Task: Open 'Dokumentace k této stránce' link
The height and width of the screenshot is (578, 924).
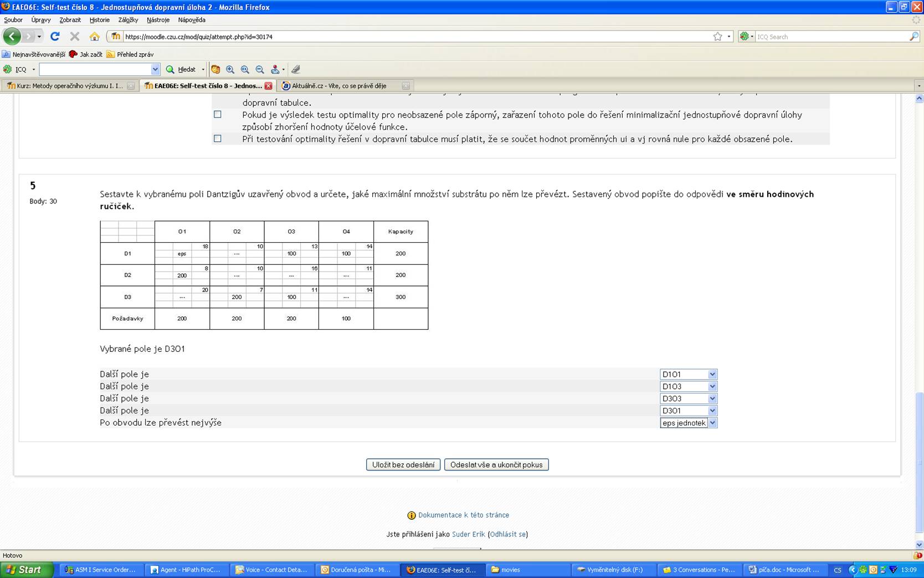Action: [464, 515]
